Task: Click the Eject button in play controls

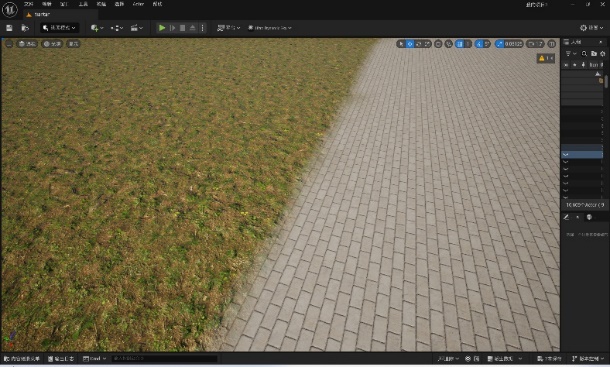Action: click(193, 28)
